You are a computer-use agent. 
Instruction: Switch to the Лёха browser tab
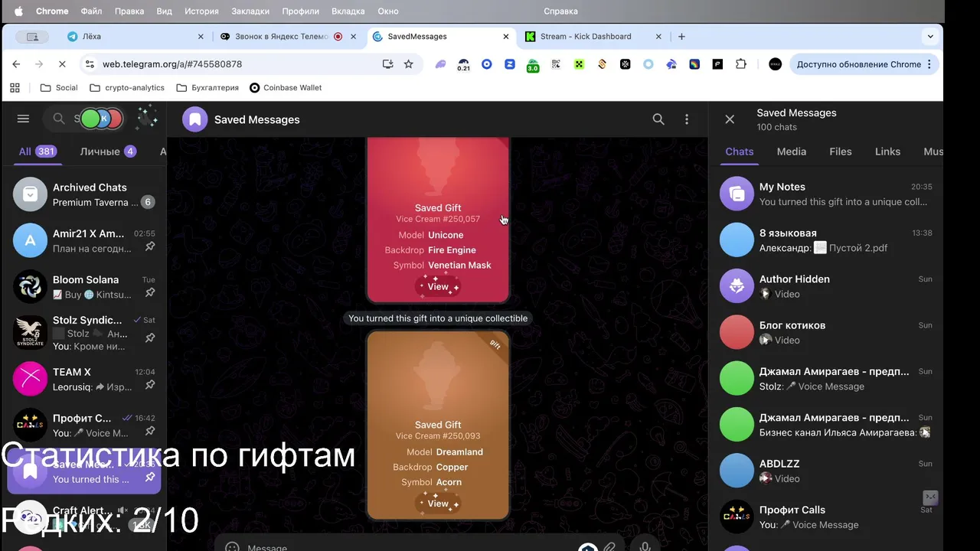(x=136, y=36)
